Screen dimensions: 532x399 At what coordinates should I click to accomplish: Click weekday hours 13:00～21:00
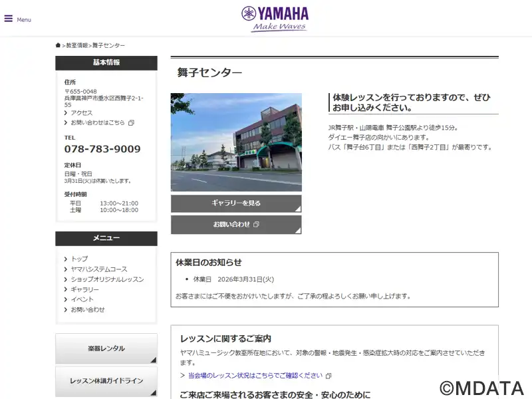point(119,203)
